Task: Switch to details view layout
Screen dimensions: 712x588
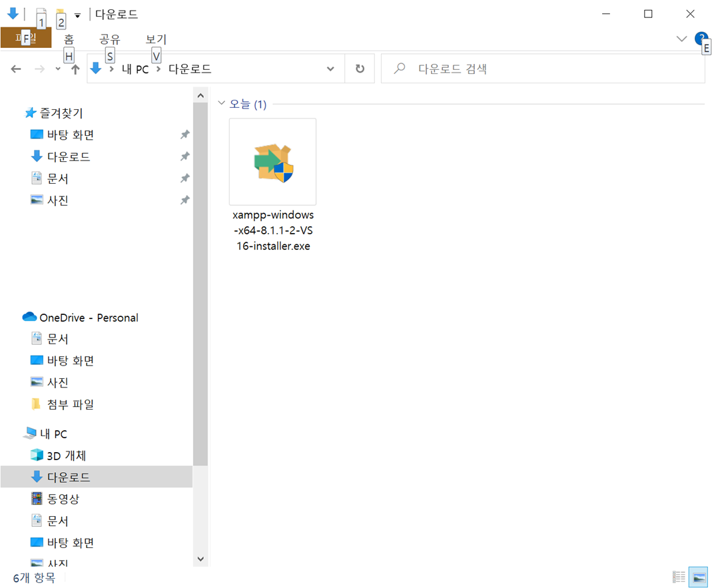Action: click(679, 577)
